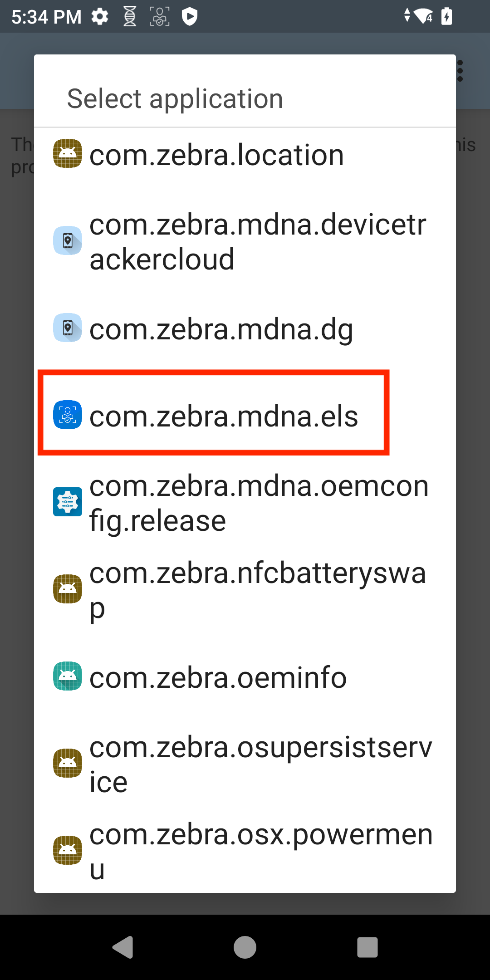Pick com.zebra.mdna.els application
The height and width of the screenshot is (980, 490).
tap(224, 416)
